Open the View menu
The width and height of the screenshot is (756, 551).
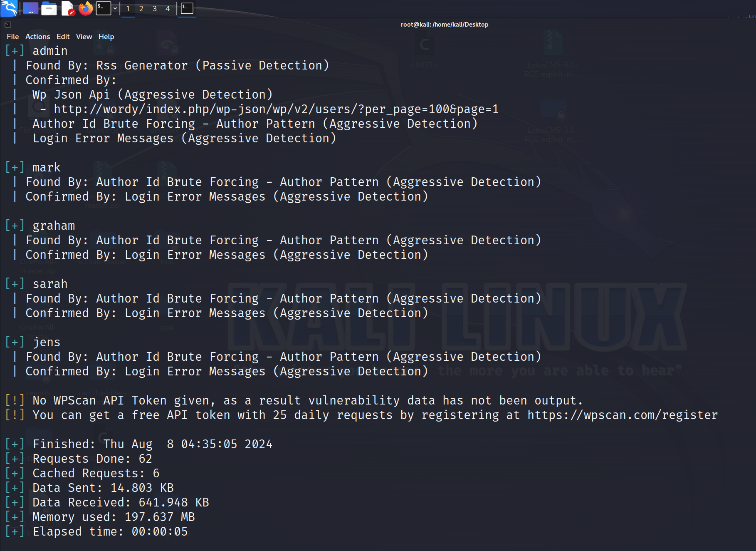click(x=84, y=37)
